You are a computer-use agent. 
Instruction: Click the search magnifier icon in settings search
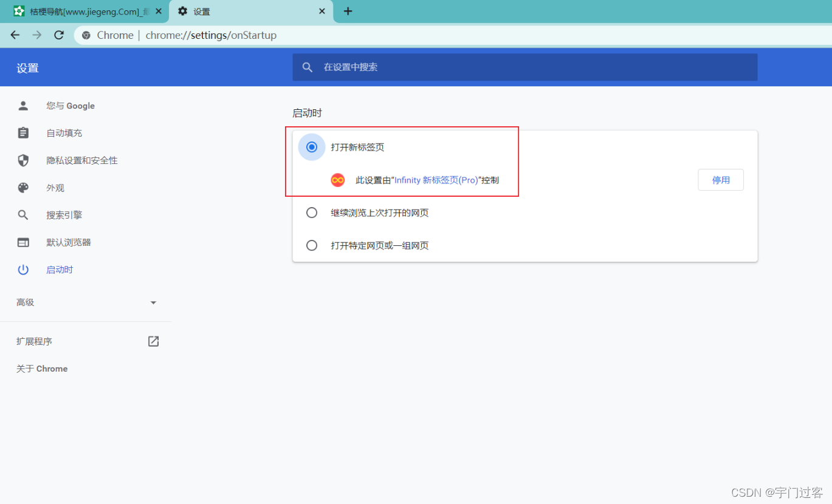[x=308, y=67]
